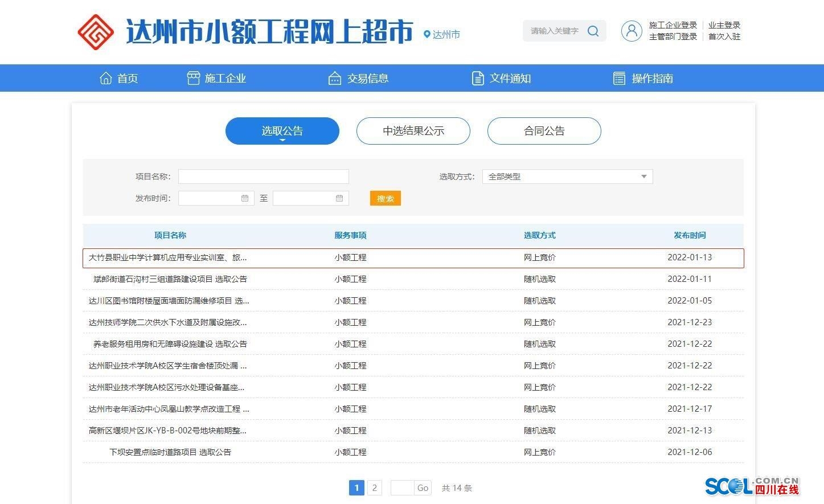
Task: Click the date 2021-12-23 cell
Action: pos(690,322)
